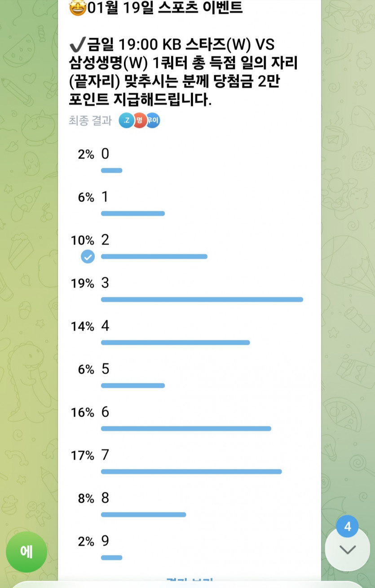Click the result bar for option 6
The height and width of the screenshot is (588, 375).
[x=186, y=429]
